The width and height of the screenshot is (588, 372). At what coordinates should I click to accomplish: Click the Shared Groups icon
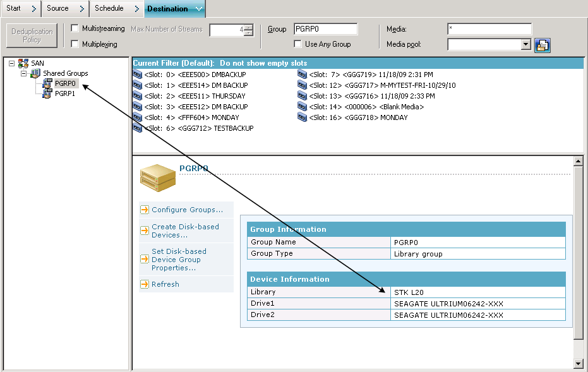(x=35, y=73)
